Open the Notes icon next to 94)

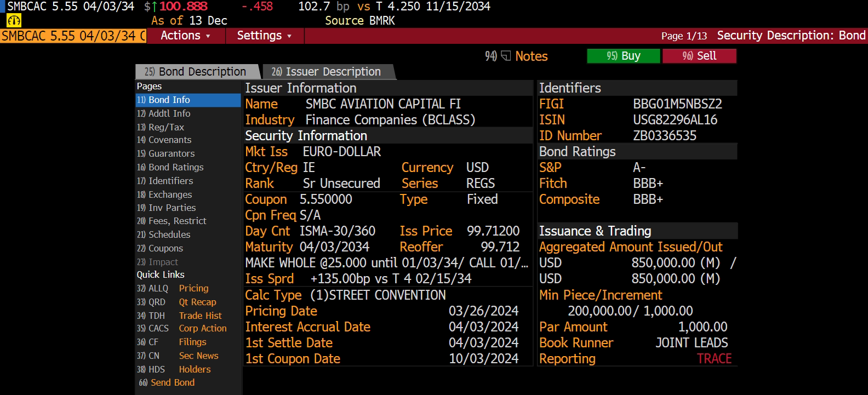(506, 56)
